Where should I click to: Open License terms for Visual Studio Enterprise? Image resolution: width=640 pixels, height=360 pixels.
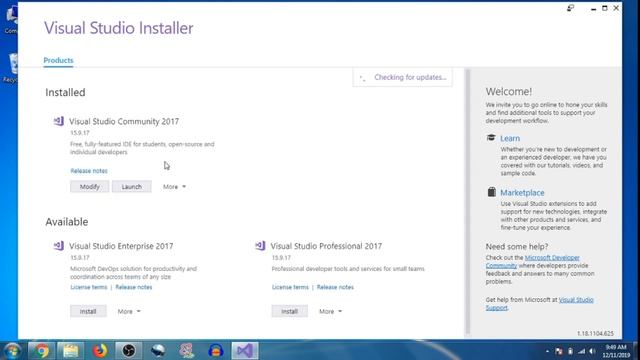pos(89,287)
